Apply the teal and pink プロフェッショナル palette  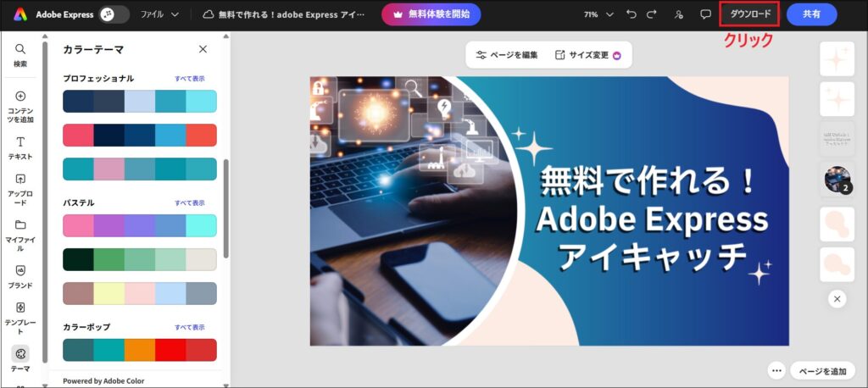[140, 169]
